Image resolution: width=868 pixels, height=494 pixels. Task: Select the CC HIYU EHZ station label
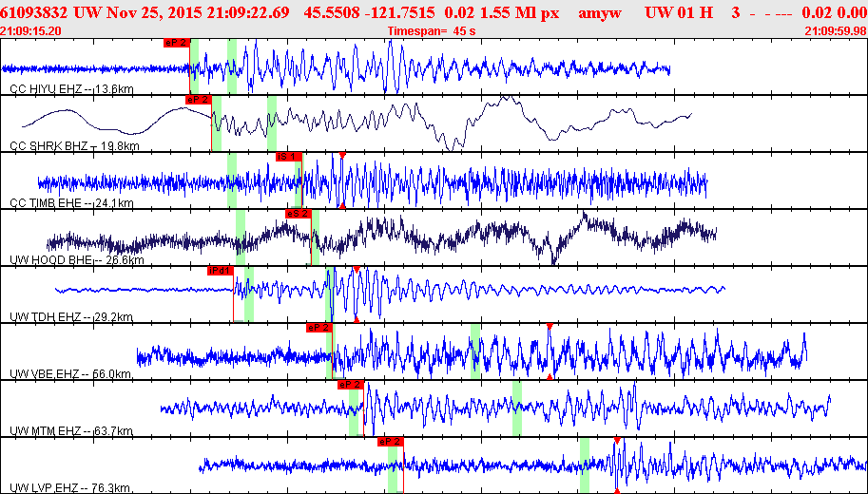72,89
